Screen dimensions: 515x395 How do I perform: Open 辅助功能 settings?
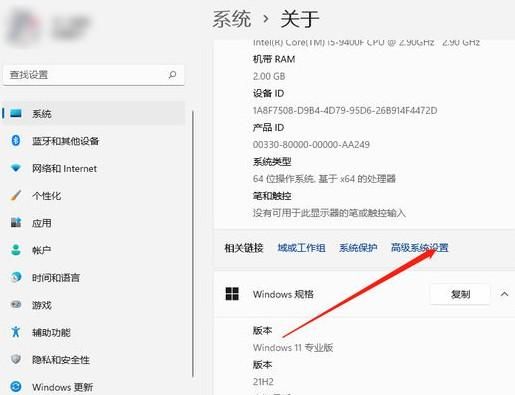click(x=93, y=332)
